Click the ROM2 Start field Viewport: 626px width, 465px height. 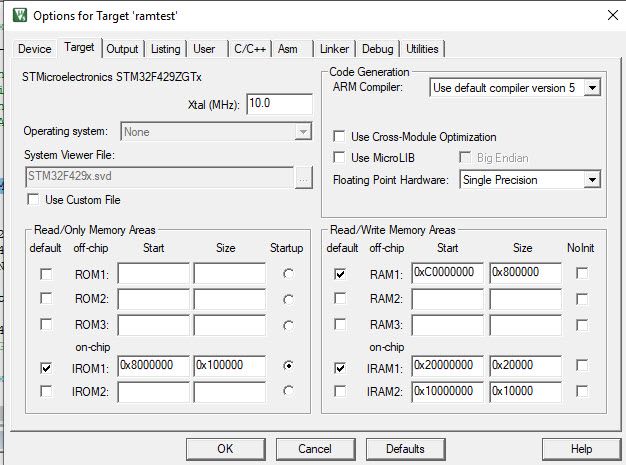(154, 300)
